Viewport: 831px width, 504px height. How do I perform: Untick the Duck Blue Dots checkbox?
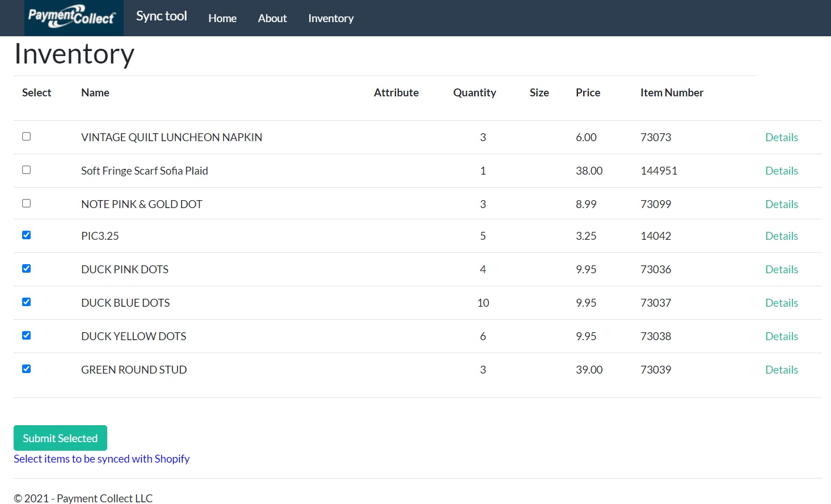pyautogui.click(x=27, y=302)
